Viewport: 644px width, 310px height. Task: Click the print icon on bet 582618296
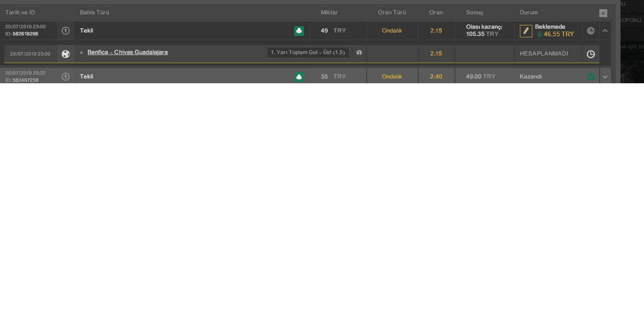pyautogui.click(x=299, y=31)
